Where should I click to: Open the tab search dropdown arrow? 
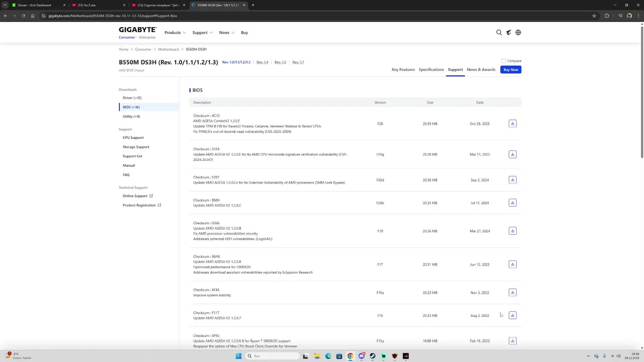point(5,5)
